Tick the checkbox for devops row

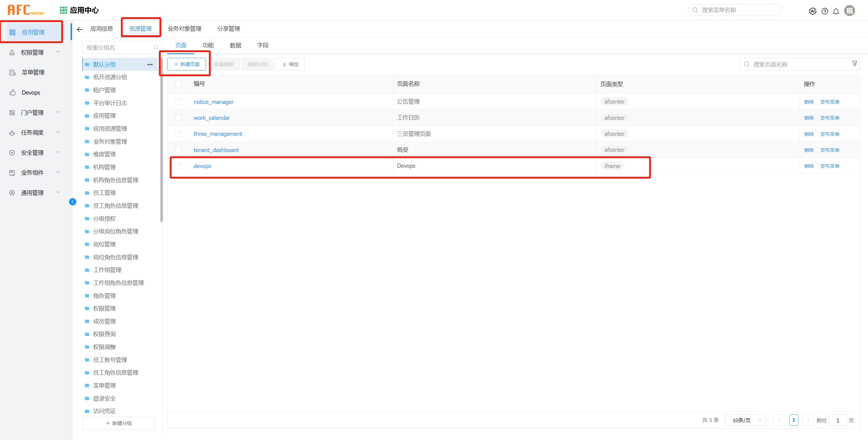[178, 166]
